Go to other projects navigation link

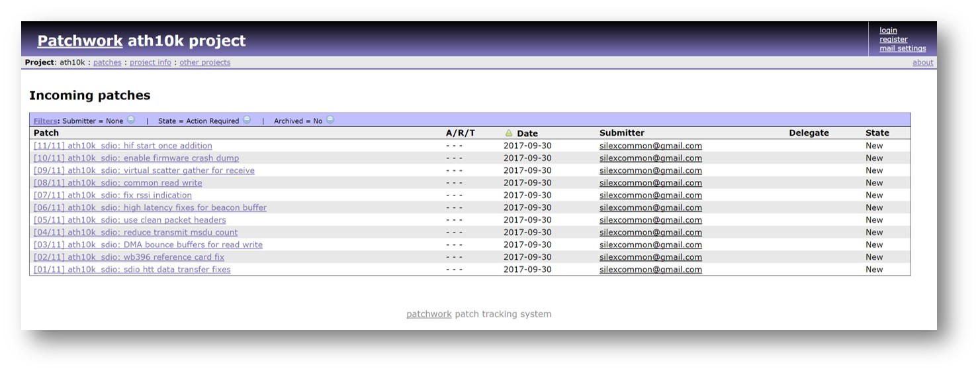tap(205, 63)
